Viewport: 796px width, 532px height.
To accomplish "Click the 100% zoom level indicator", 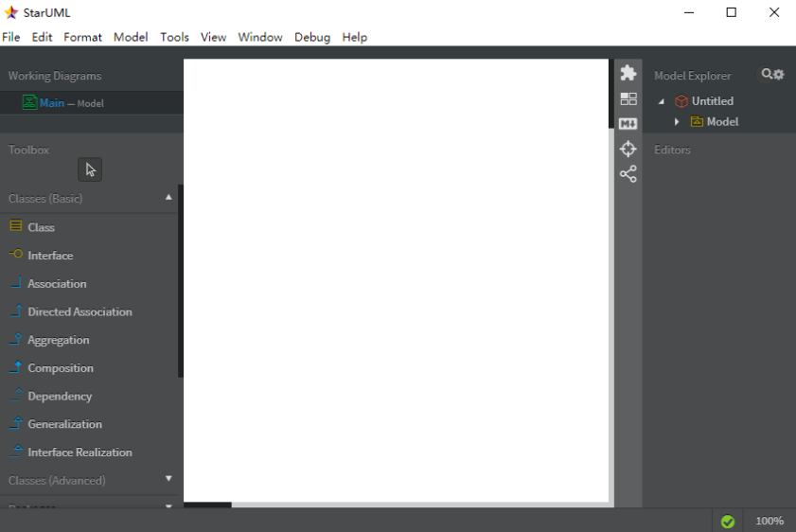I will [x=769, y=521].
